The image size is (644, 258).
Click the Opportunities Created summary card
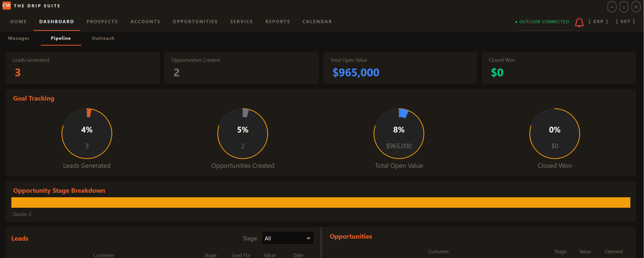point(241,68)
